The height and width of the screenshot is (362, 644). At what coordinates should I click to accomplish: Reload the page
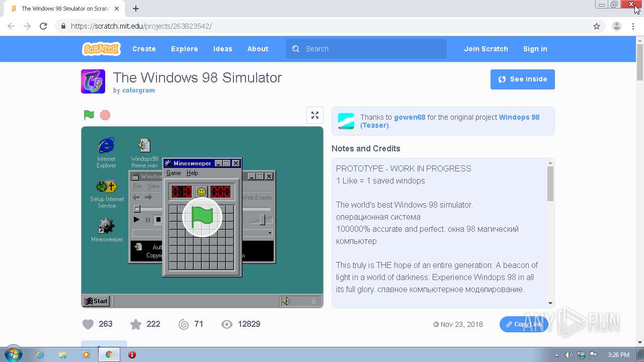pos(43,26)
